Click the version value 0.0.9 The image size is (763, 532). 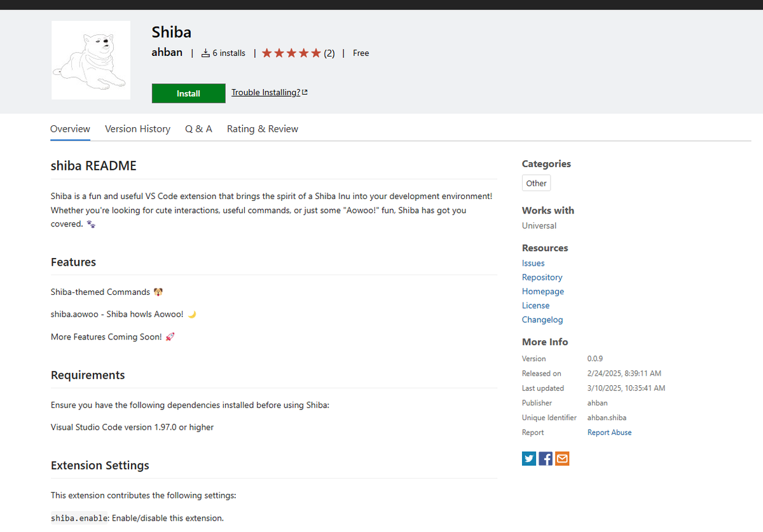(595, 358)
